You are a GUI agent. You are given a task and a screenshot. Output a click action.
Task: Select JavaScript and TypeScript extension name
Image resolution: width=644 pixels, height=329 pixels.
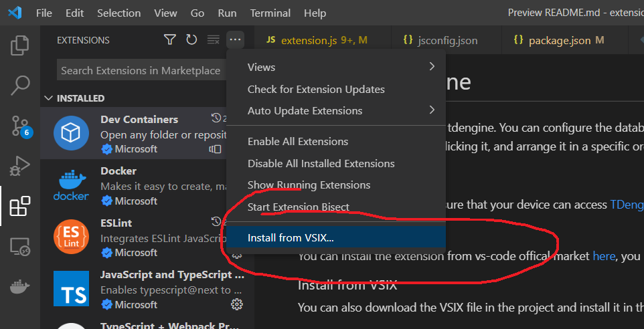[x=173, y=274]
